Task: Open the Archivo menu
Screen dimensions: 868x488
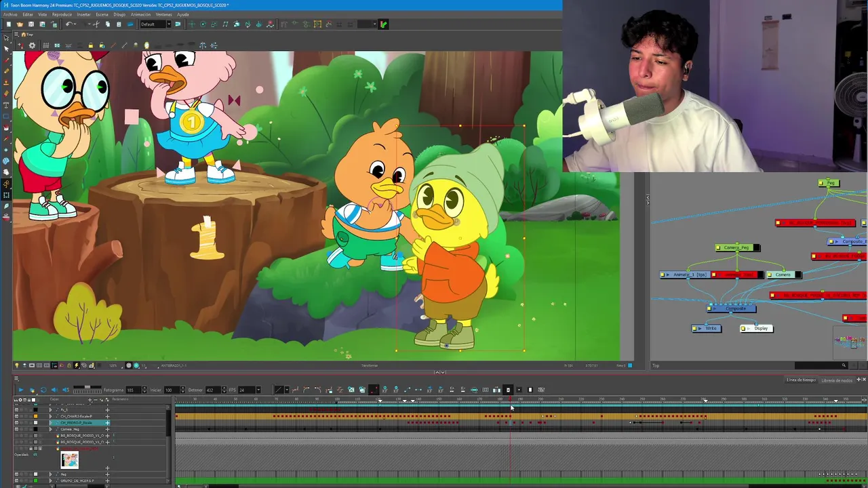Action: [10, 14]
